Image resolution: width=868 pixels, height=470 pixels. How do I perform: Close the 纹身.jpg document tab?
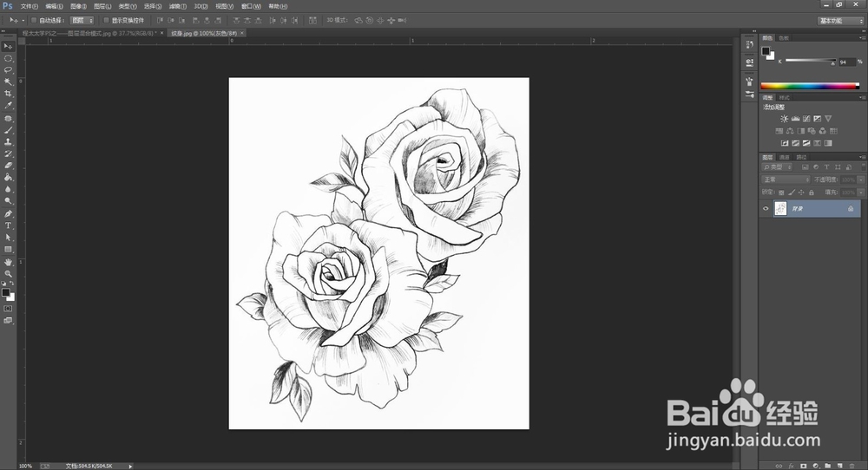coord(242,33)
